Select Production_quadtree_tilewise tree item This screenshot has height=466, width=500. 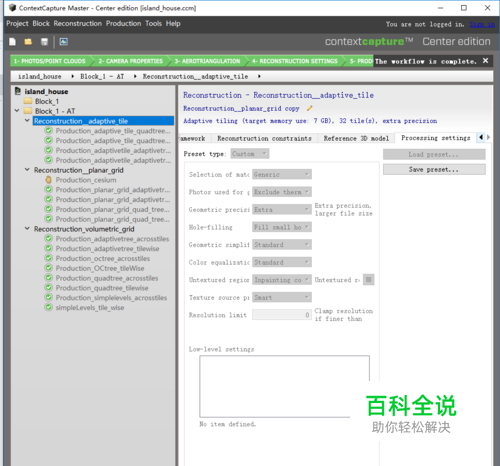point(102,288)
